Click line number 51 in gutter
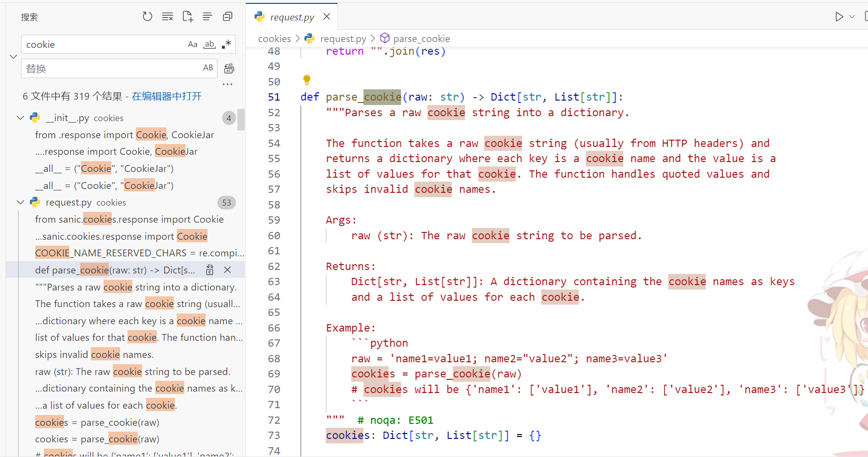 [x=274, y=97]
